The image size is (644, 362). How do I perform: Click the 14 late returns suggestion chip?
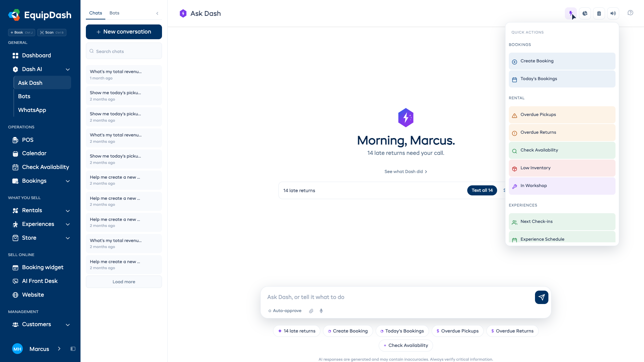click(x=297, y=331)
